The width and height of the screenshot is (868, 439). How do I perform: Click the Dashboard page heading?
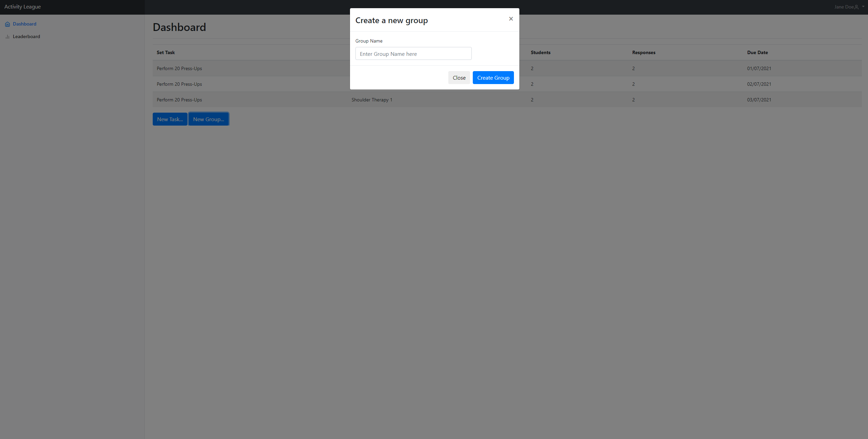[x=179, y=27]
